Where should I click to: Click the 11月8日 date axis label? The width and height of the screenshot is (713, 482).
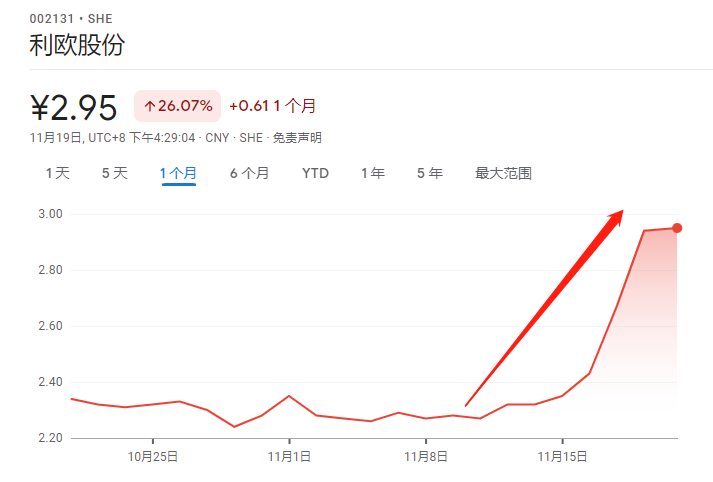[426, 456]
